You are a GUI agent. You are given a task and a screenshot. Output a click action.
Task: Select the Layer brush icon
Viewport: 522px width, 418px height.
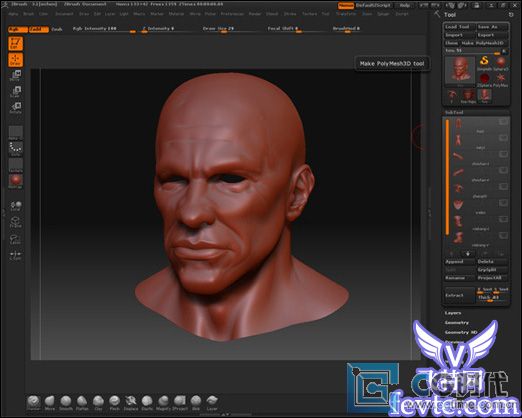click(x=212, y=402)
